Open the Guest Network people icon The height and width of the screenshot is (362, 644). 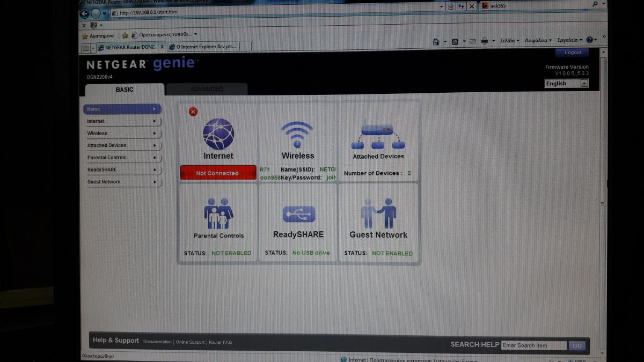point(378,213)
